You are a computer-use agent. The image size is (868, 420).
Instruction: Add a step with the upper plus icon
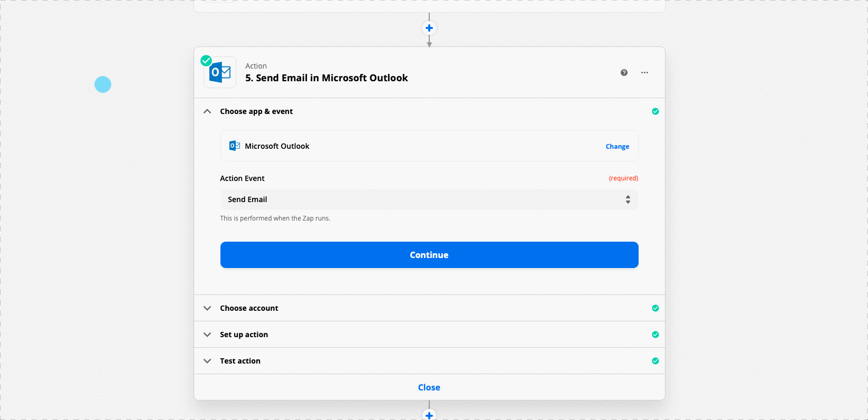tap(429, 28)
